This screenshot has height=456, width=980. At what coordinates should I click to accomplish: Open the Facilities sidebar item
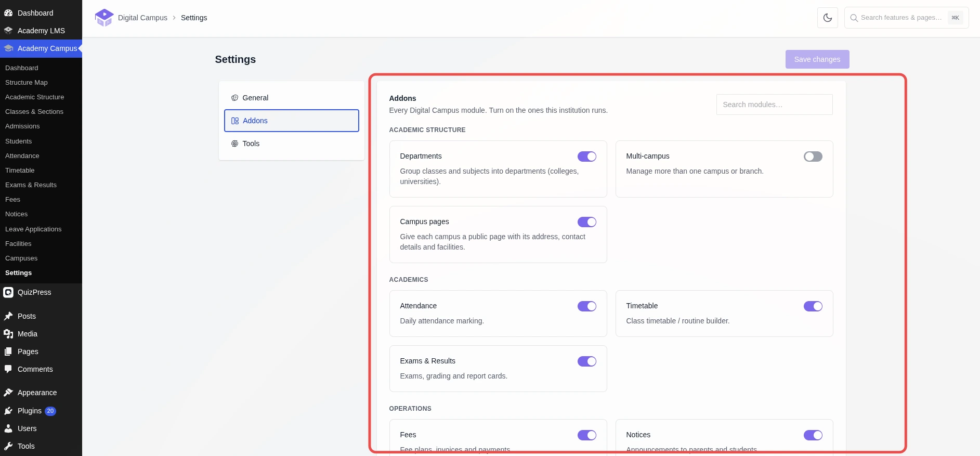pos(18,244)
